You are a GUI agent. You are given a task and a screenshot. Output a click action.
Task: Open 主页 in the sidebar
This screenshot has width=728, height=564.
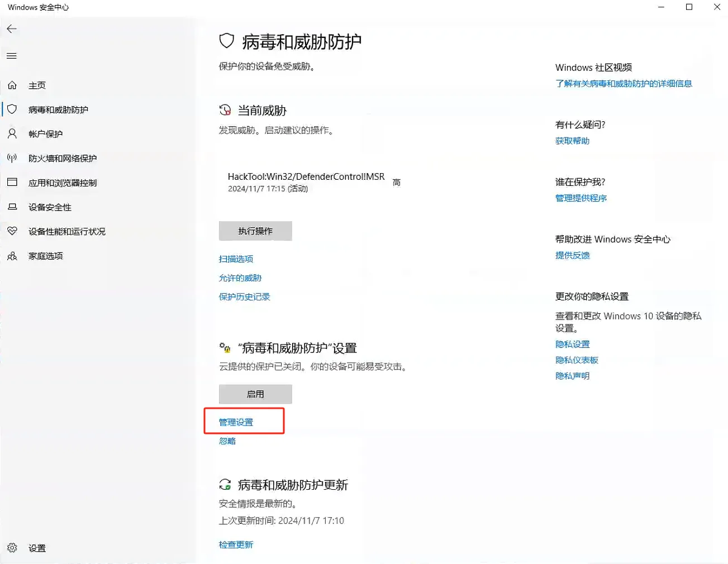point(37,85)
